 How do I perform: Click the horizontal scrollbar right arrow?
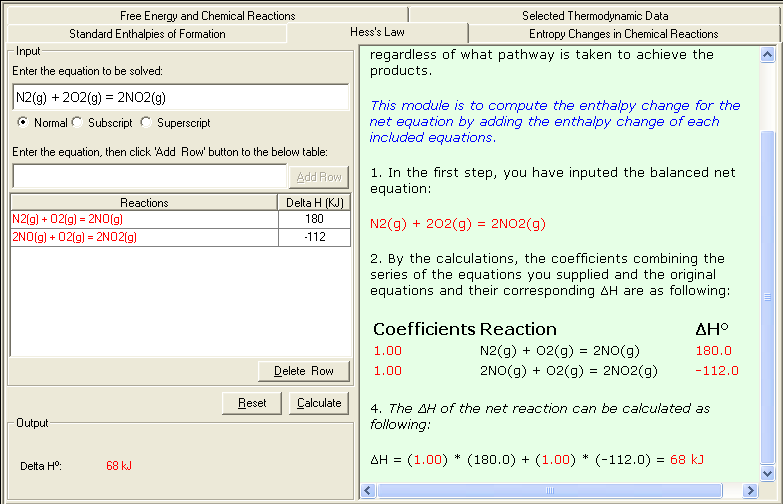click(750, 491)
